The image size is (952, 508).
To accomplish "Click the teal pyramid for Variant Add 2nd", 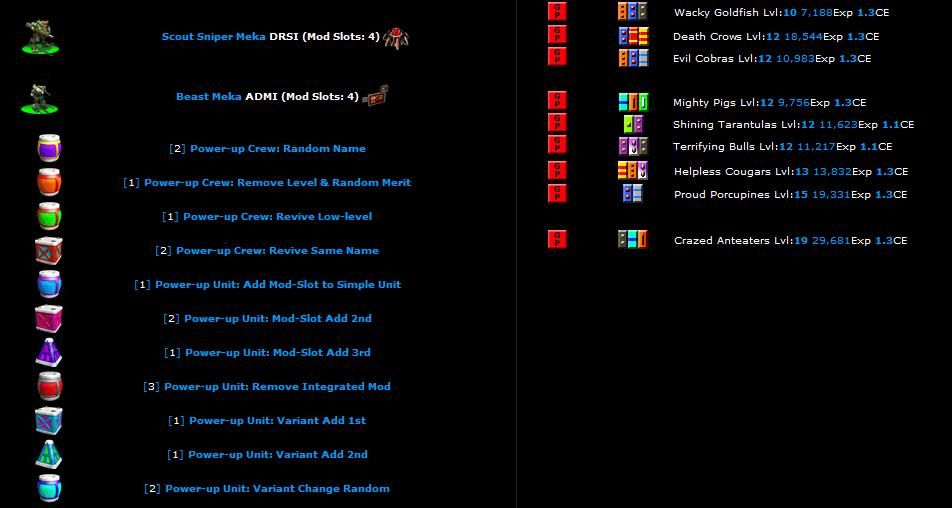I will (49, 454).
